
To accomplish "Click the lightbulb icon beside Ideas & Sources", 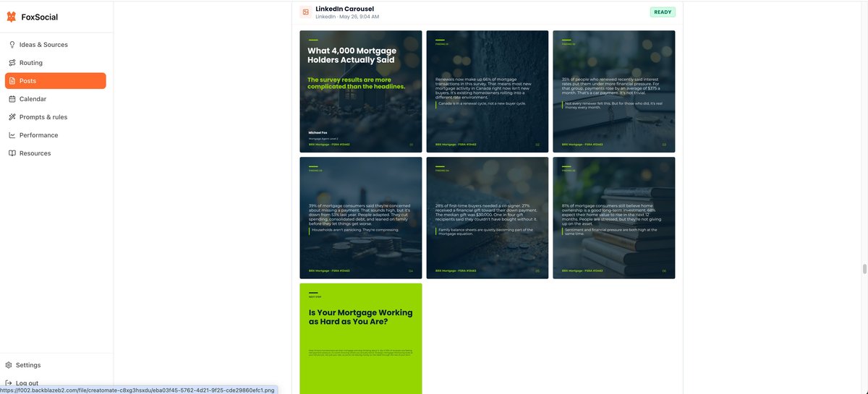I will pos(12,45).
